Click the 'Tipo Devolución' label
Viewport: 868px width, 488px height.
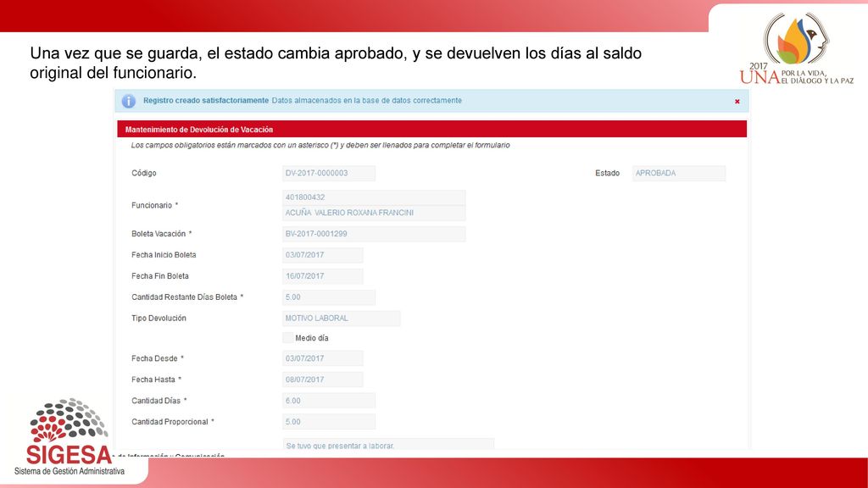coord(159,319)
